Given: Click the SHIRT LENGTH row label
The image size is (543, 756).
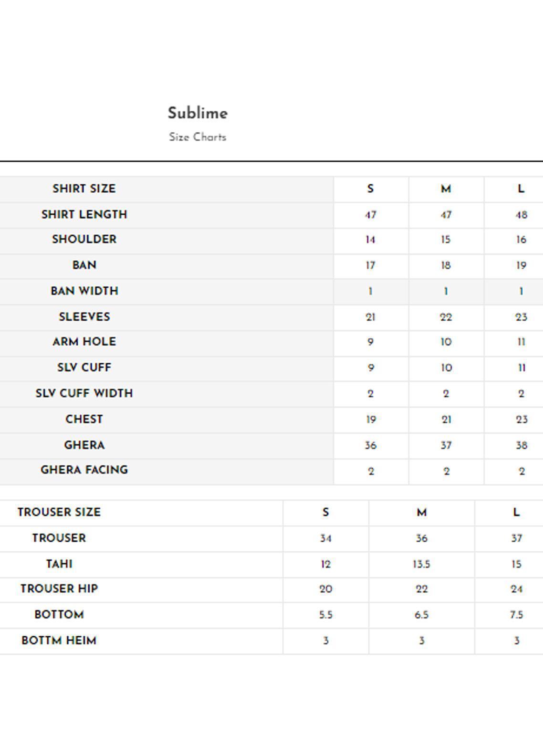Looking at the screenshot, I should click(84, 215).
